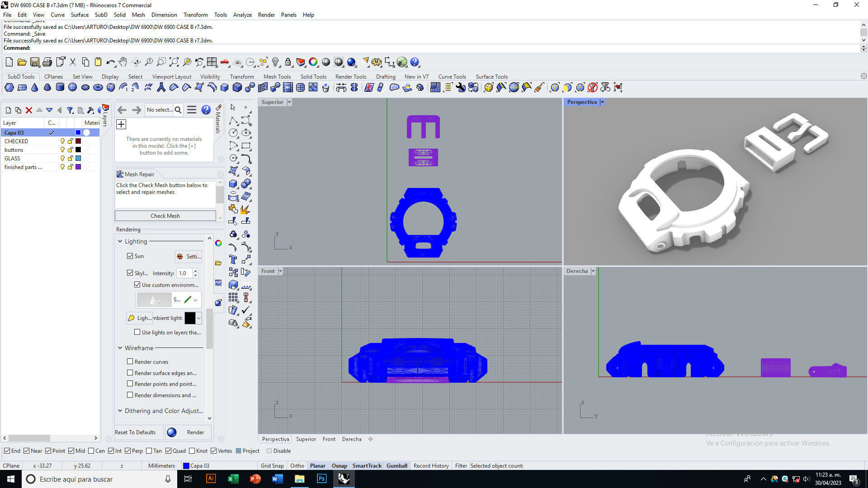Open the custom environment selector dropdown
Image resolution: width=868 pixels, height=488 pixels.
pos(195,300)
